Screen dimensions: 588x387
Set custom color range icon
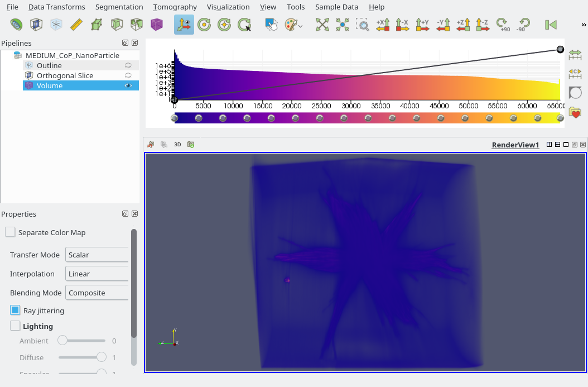575,74
